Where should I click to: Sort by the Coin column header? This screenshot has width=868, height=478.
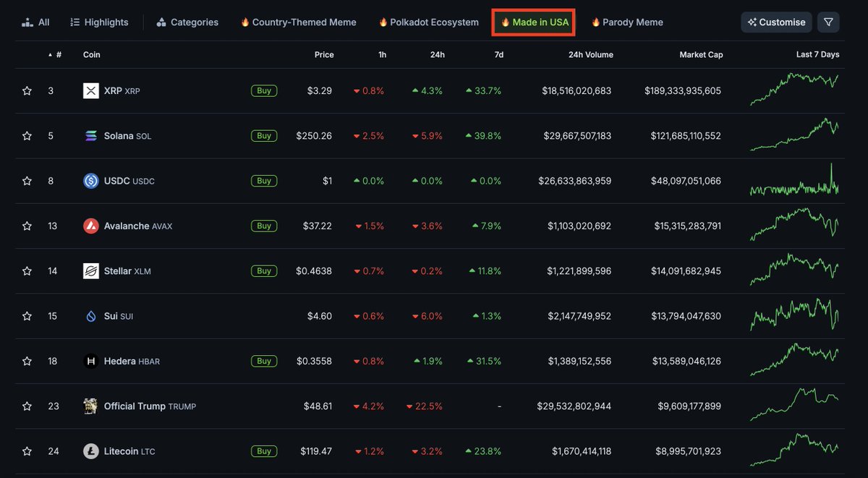[92, 55]
